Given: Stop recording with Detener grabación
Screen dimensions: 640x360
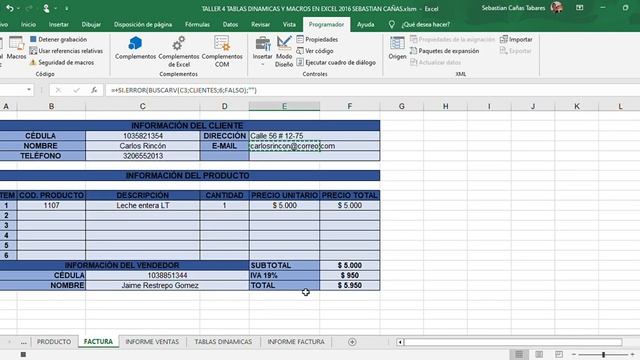Looking at the screenshot, I should pyautogui.click(x=58, y=40).
